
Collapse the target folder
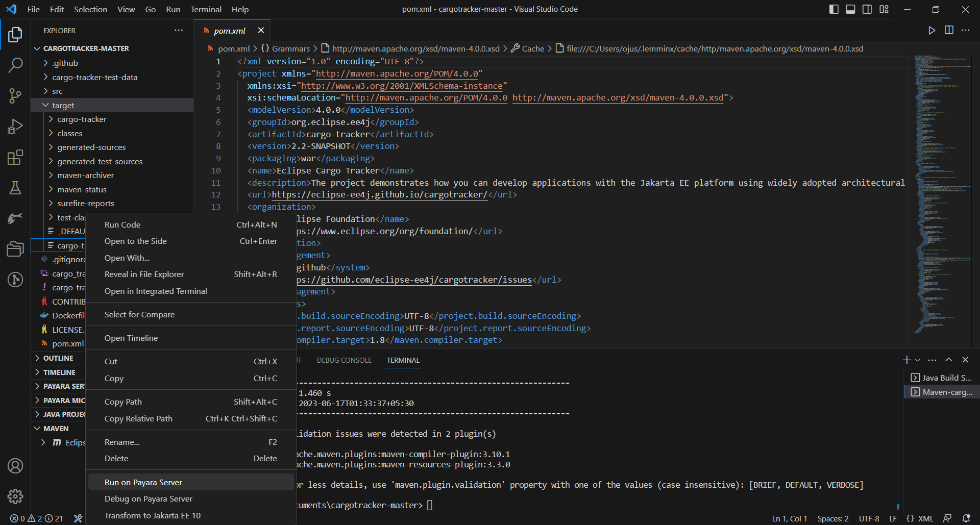63,105
